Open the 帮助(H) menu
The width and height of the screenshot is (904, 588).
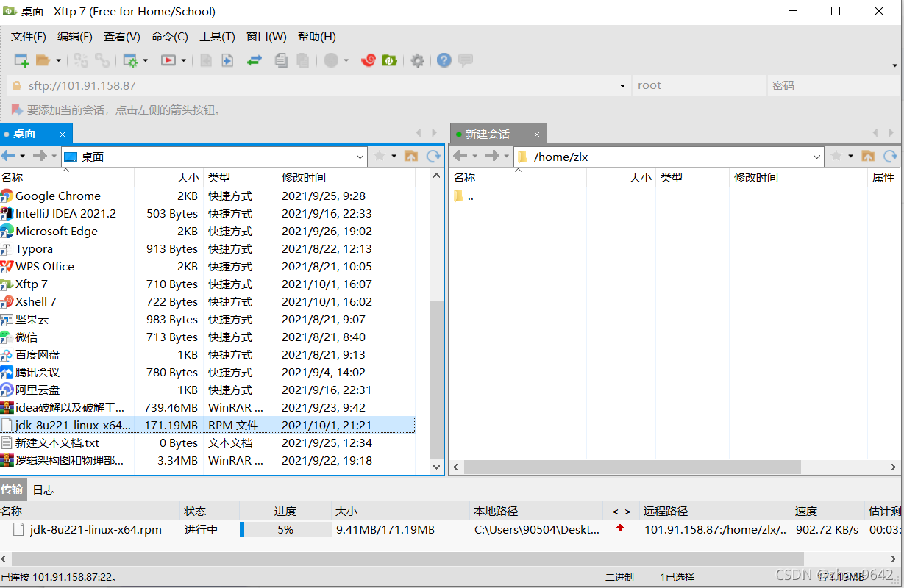pos(317,37)
